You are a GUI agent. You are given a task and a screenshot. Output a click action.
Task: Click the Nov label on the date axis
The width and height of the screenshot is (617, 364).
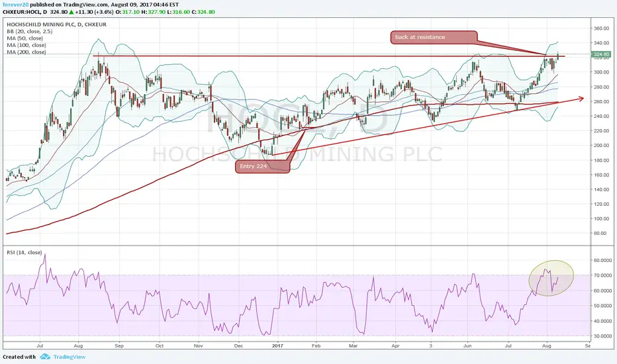pos(199,346)
